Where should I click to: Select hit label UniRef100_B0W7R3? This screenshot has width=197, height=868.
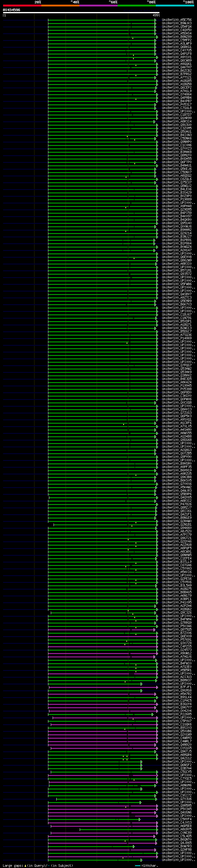(177, 846)
